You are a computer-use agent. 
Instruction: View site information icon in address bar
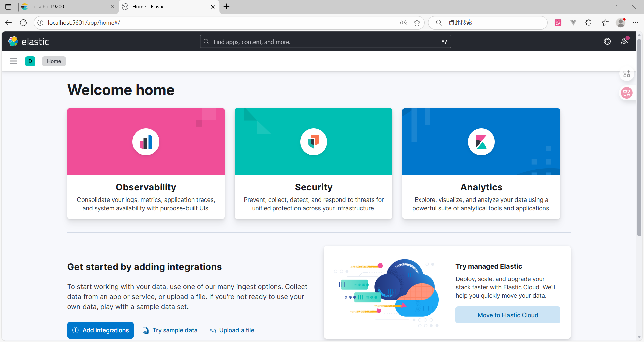click(40, 23)
